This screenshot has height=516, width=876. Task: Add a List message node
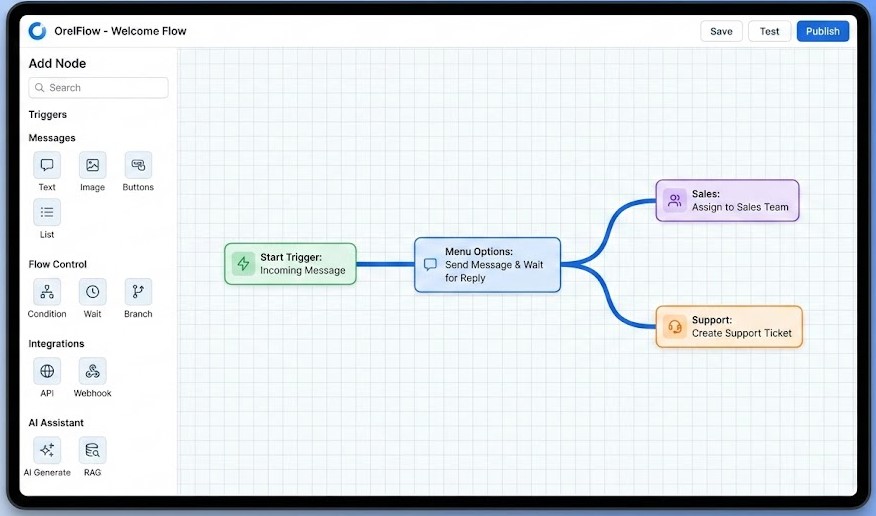point(47,212)
